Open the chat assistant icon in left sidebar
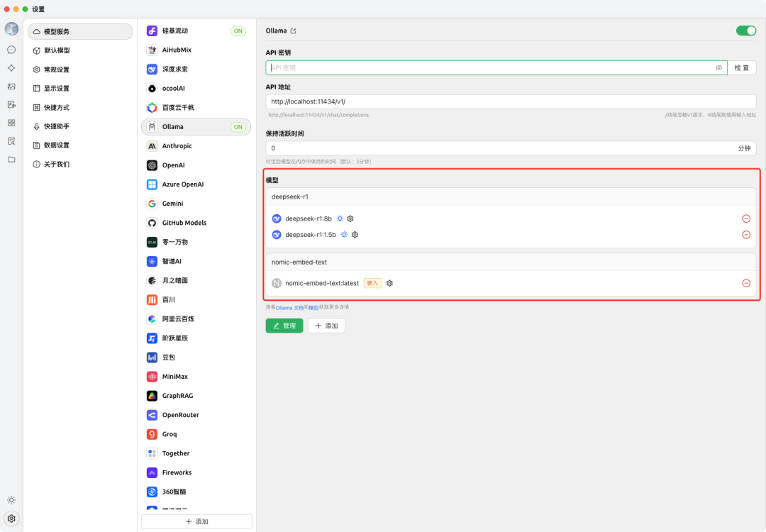 [x=12, y=50]
